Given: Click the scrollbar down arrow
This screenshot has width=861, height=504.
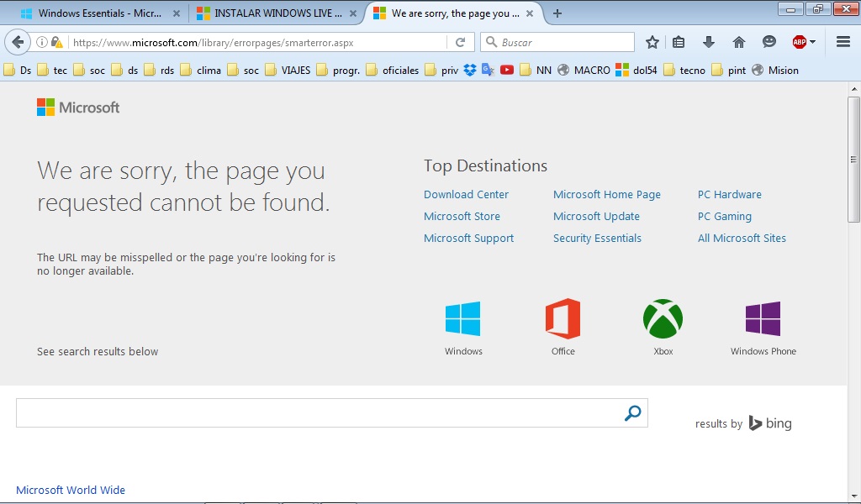Looking at the screenshot, I should pyautogui.click(x=854, y=496).
